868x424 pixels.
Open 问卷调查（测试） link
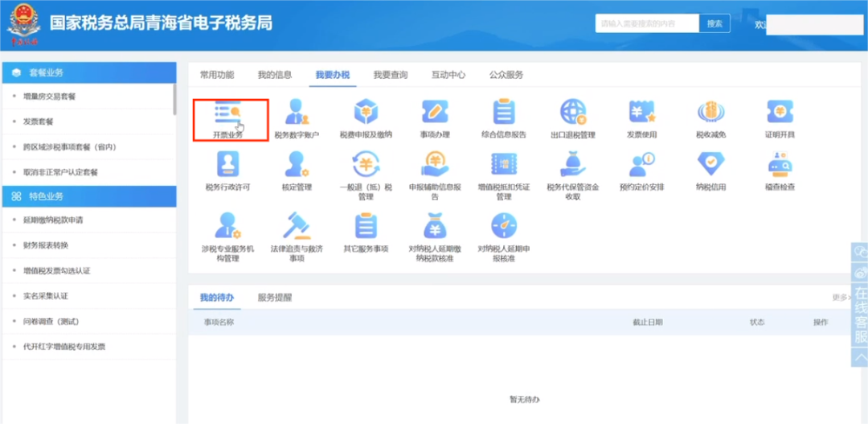pyautogui.click(x=51, y=322)
